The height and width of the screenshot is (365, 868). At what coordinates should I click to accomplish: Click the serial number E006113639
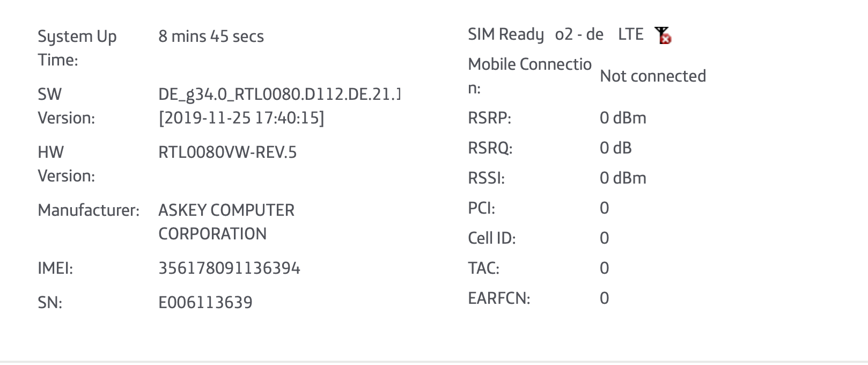point(205,302)
